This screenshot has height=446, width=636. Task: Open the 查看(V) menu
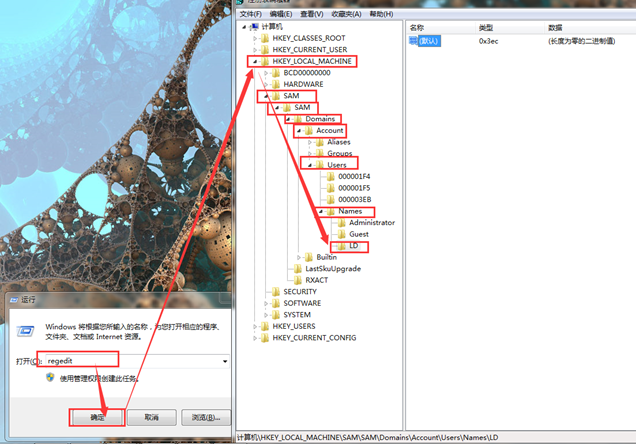coord(312,14)
